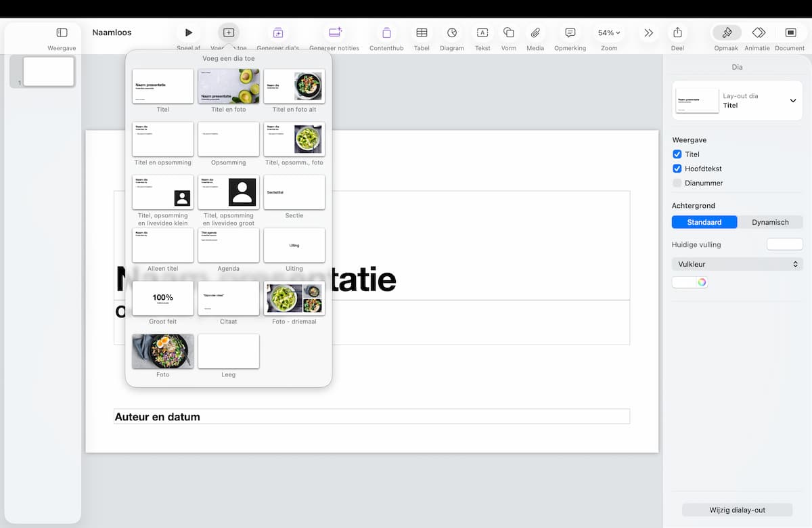Viewport: 812px width, 528px height.
Task: Click the slide thumbnail in Lay-out dia
Action: coord(697,101)
